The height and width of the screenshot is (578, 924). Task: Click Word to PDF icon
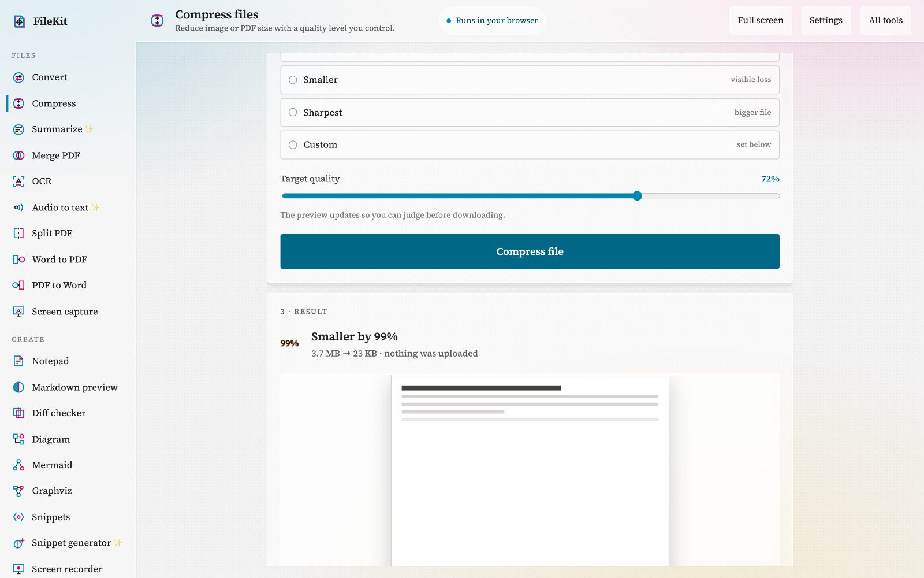pos(18,260)
